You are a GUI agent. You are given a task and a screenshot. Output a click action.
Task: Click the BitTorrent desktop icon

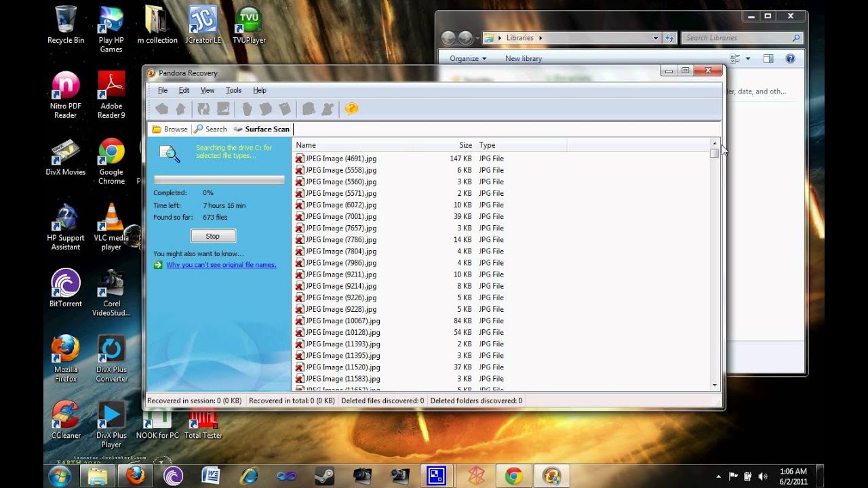(66, 285)
